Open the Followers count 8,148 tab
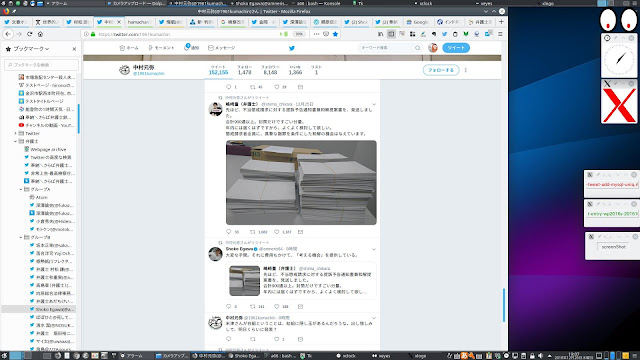This screenshot has height=360, width=640. pyautogui.click(x=270, y=70)
